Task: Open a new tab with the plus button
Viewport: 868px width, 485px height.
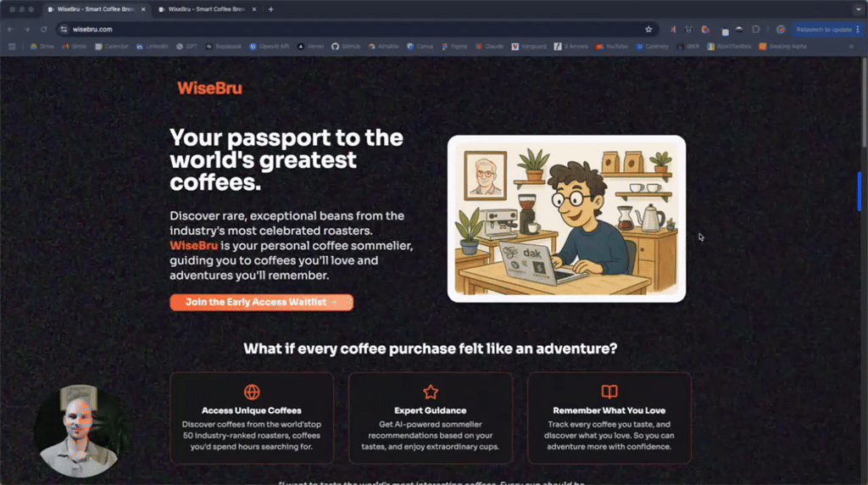Action: (270, 9)
